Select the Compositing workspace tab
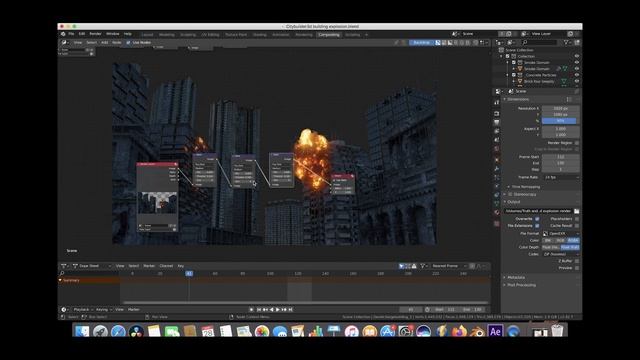The height and width of the screenshot is (360, 640). pyautogui.click(x=329, y=35)
